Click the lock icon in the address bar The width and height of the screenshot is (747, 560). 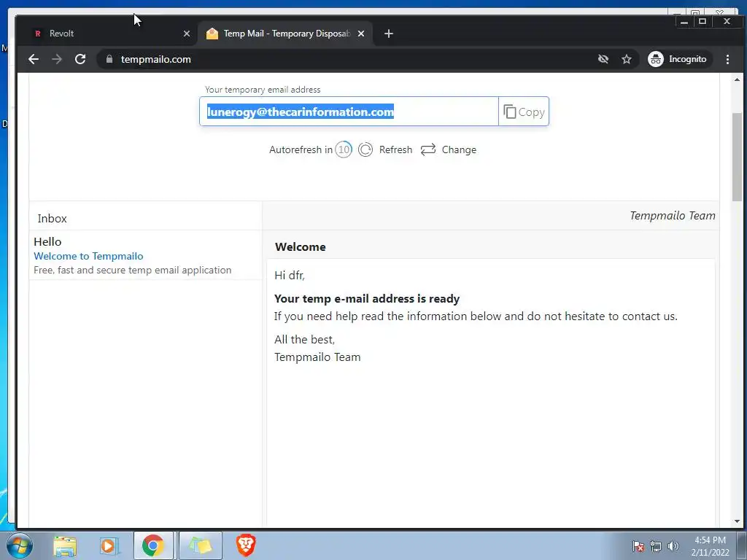tap(109, 59)
